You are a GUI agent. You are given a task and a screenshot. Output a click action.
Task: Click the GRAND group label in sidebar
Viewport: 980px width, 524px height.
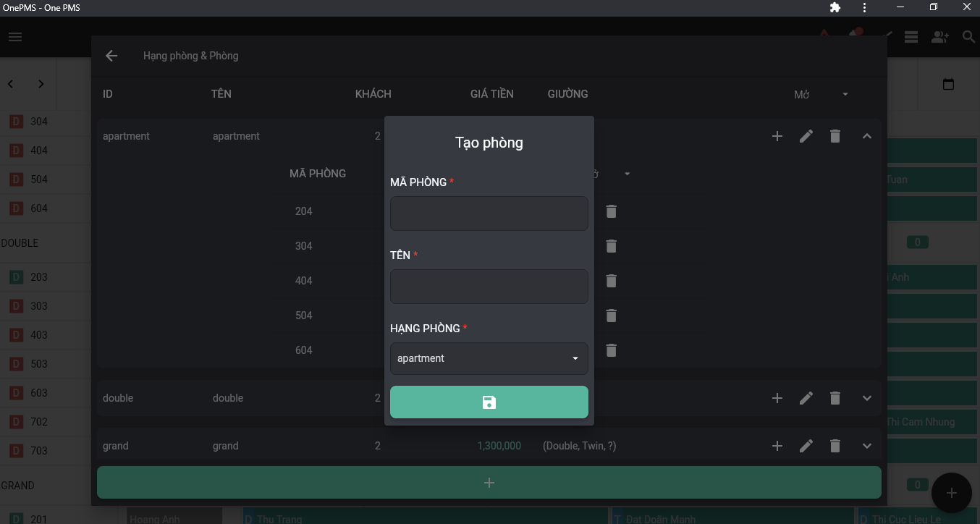point(17,486)
